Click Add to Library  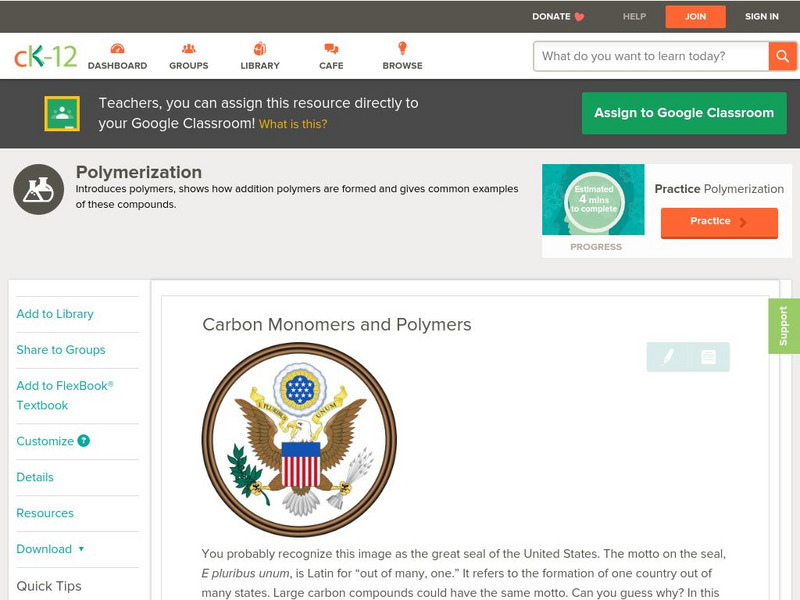[x=55, y=314]
